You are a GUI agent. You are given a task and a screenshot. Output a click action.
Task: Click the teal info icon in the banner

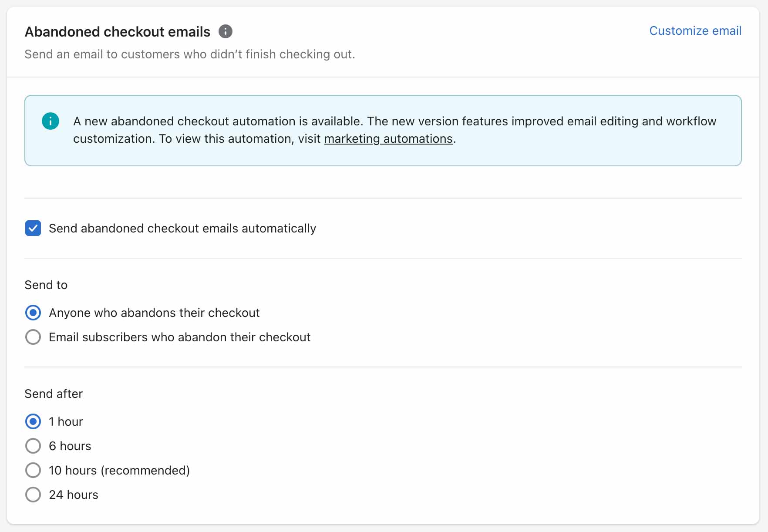coord(51,121)
